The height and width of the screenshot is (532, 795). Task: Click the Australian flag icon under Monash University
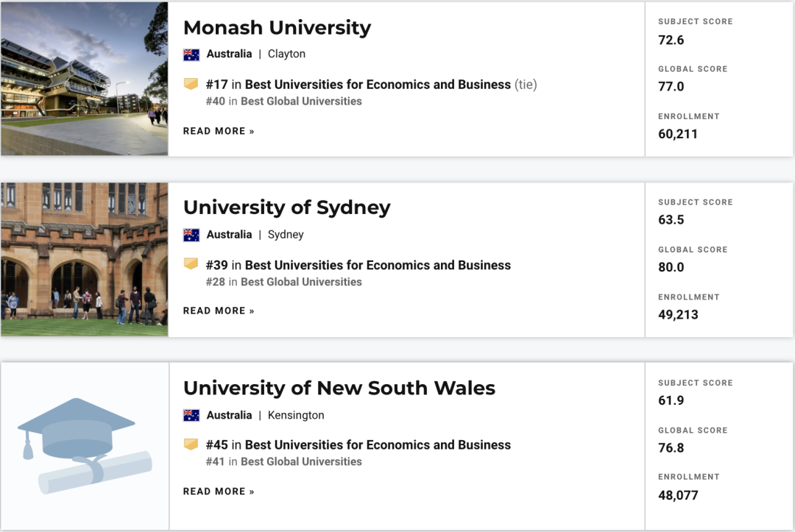pyautogui.click(x=191, y=54)
